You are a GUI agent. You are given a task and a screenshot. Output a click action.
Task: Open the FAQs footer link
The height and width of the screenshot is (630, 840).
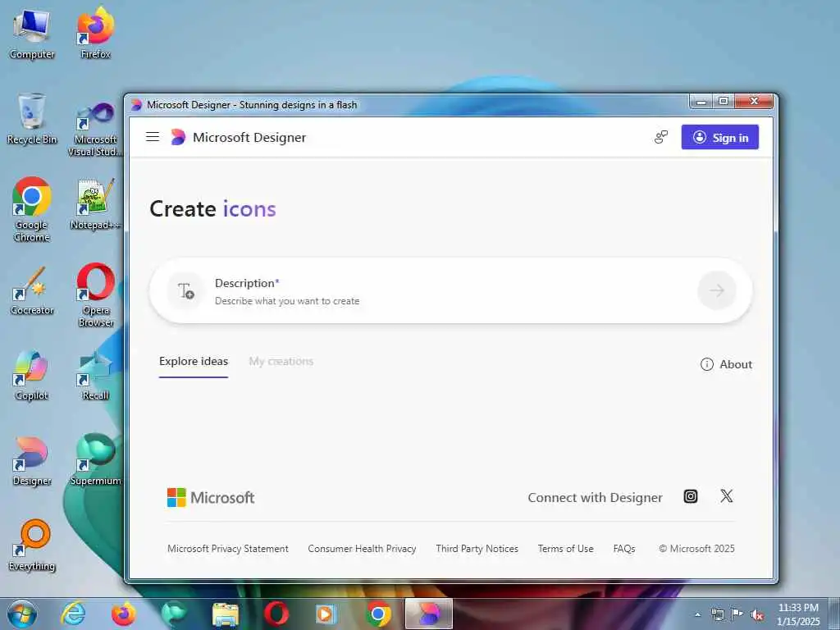tap(624, 549)
